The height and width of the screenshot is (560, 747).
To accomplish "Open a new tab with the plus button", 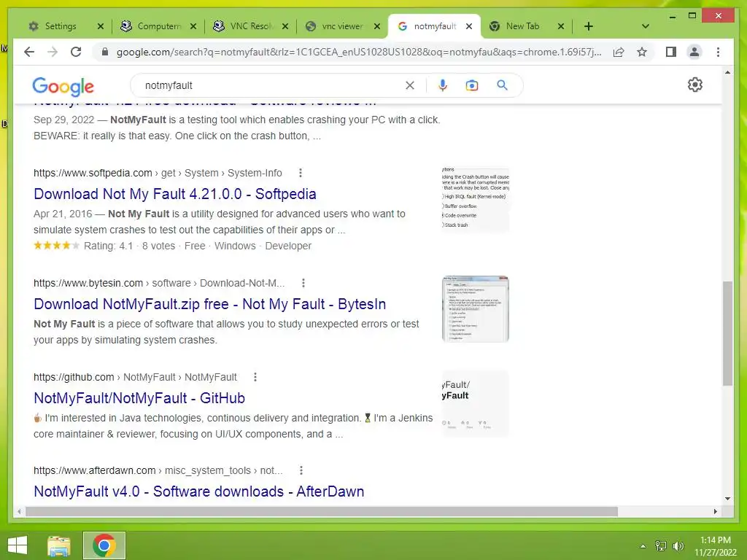I will [x=589, y=26].
